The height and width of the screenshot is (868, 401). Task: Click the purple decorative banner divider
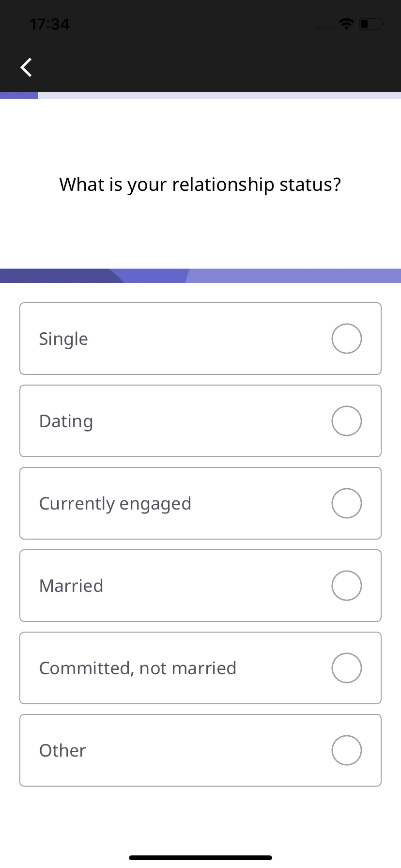(200, 276)
